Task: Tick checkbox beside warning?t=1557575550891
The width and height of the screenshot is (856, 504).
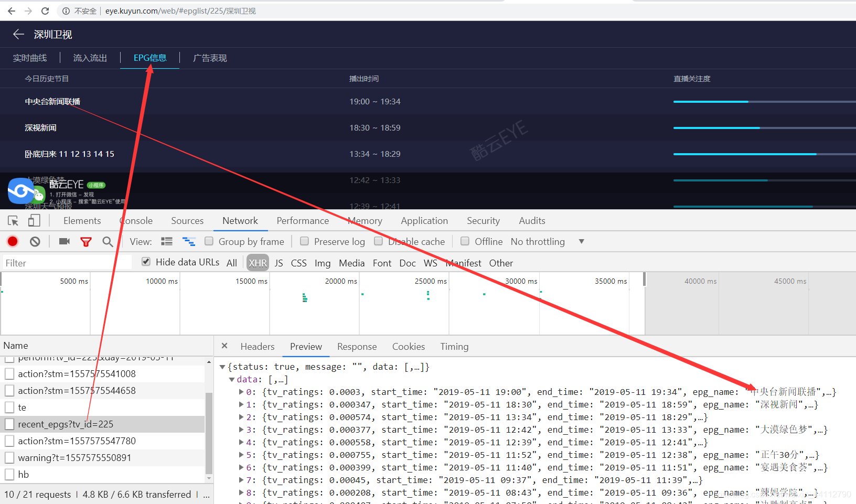Action: 9,457
